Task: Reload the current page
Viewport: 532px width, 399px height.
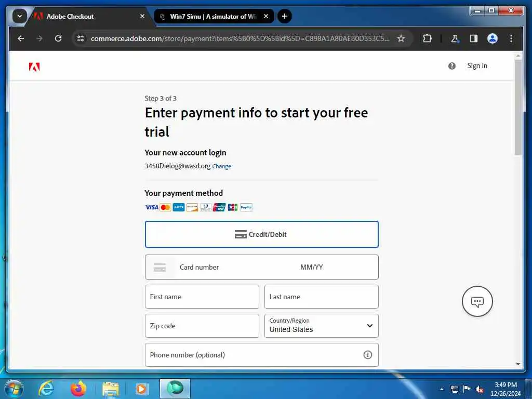Action: [58, 38]
